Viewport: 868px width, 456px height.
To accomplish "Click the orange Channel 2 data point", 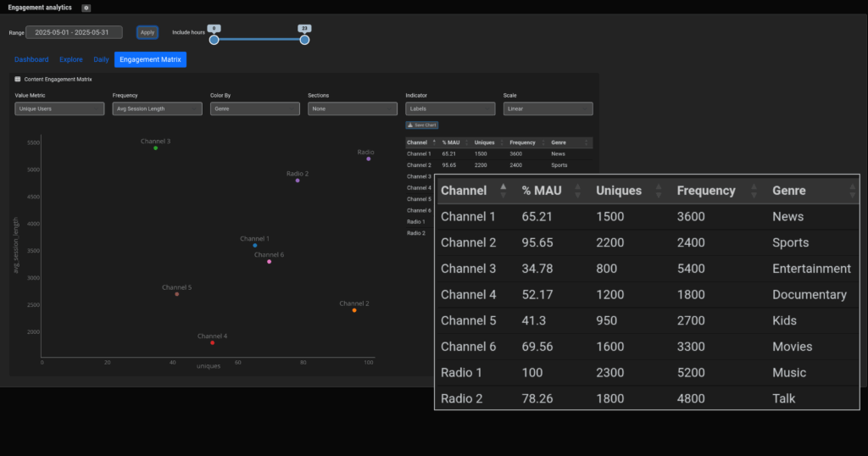I will point(354,310).
